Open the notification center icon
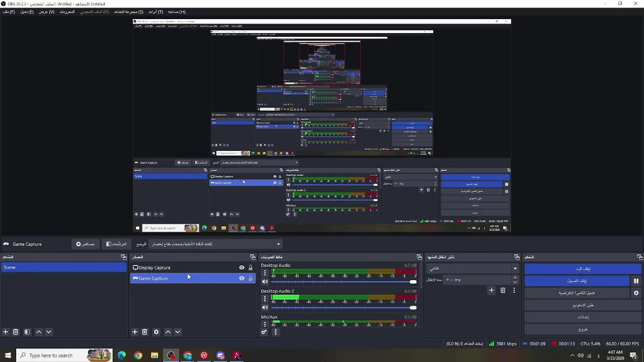644x362 pixels. (634, 355)
